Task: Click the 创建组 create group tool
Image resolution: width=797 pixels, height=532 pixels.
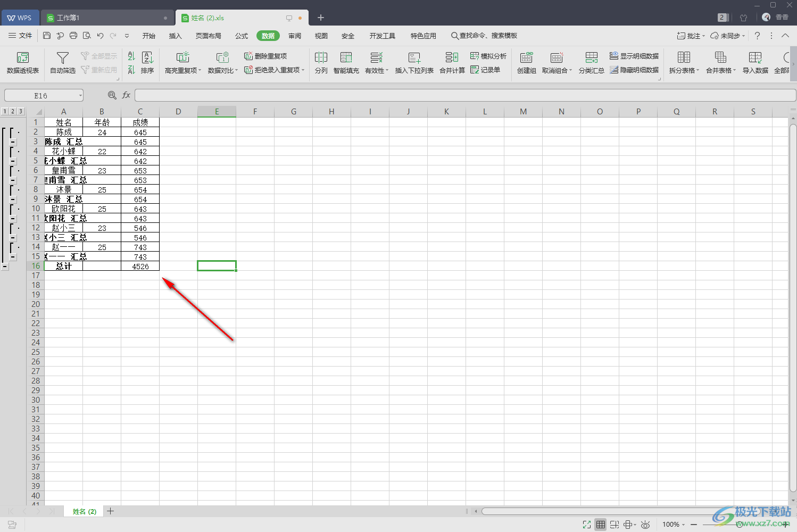Action: click(x=527, y=63)
